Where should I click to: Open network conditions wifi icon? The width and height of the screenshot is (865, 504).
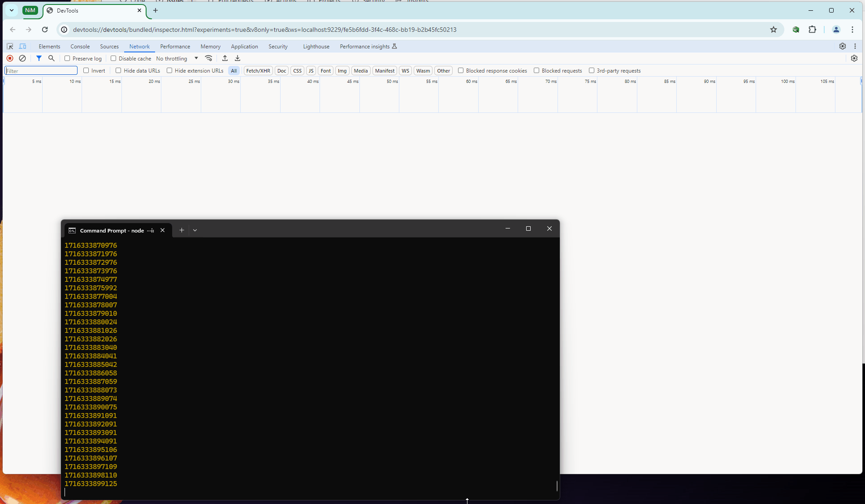(x=208, y=58)
